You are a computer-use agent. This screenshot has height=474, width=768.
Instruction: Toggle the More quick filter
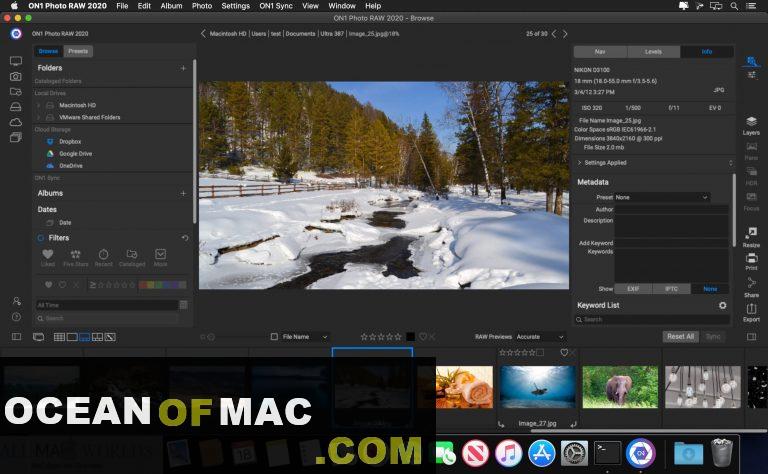tap(160, 257)
